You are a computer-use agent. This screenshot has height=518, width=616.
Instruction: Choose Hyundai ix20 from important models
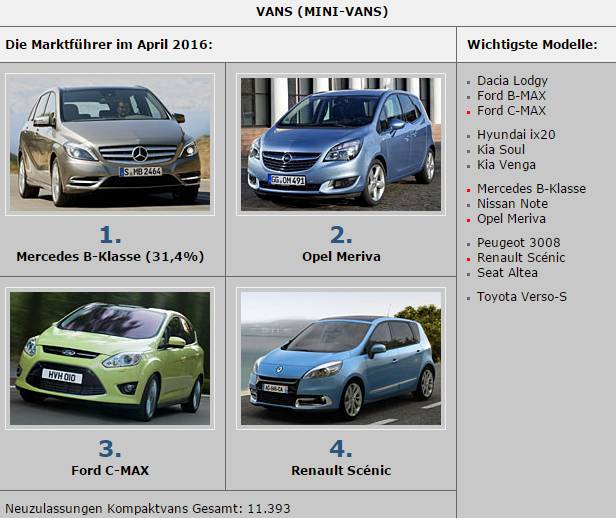pyautogui.click(x=516, y=135)
